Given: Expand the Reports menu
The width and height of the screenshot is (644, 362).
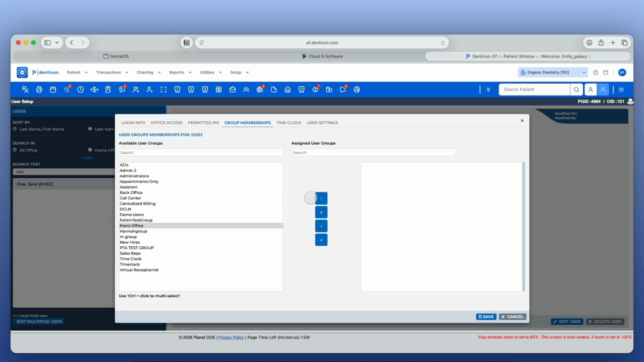Looking at the screenshot, I should click(x=180, y=73).
